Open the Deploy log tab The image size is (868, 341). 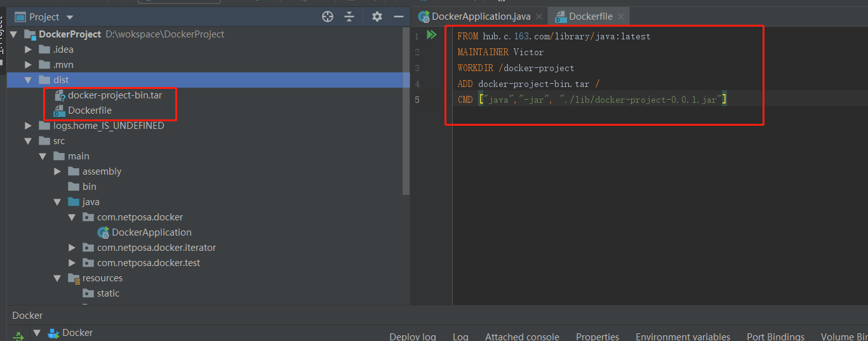pyautogui.click(x=413, y=337)
